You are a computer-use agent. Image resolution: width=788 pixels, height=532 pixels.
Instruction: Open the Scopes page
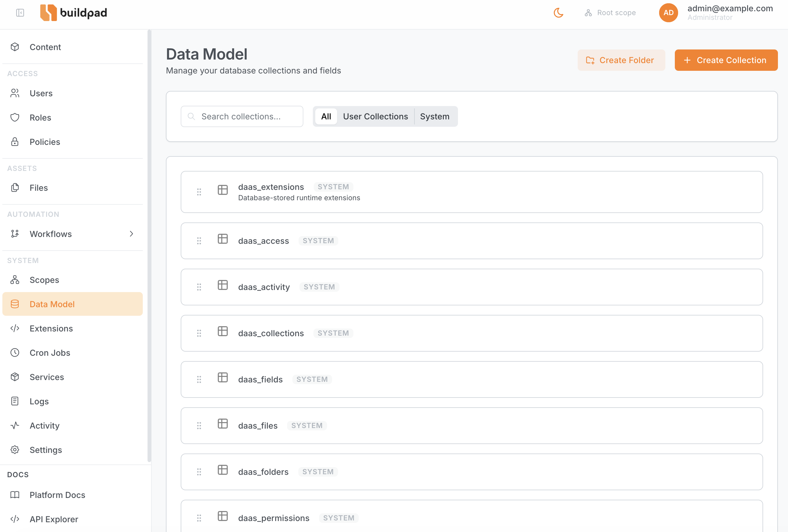click(73, 280)
